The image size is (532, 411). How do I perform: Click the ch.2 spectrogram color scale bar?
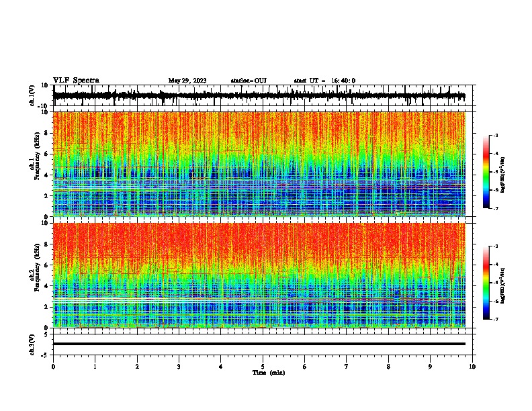pyautogui.click(x=486, y=283)
